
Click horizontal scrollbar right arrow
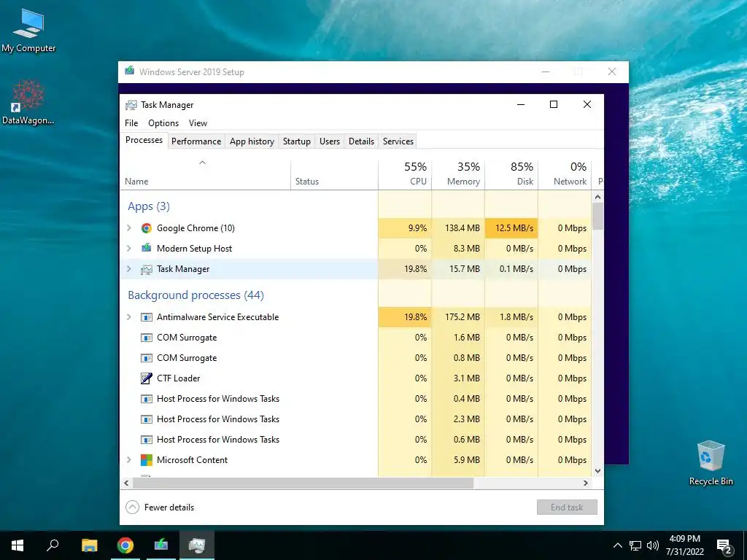point(586,483)
